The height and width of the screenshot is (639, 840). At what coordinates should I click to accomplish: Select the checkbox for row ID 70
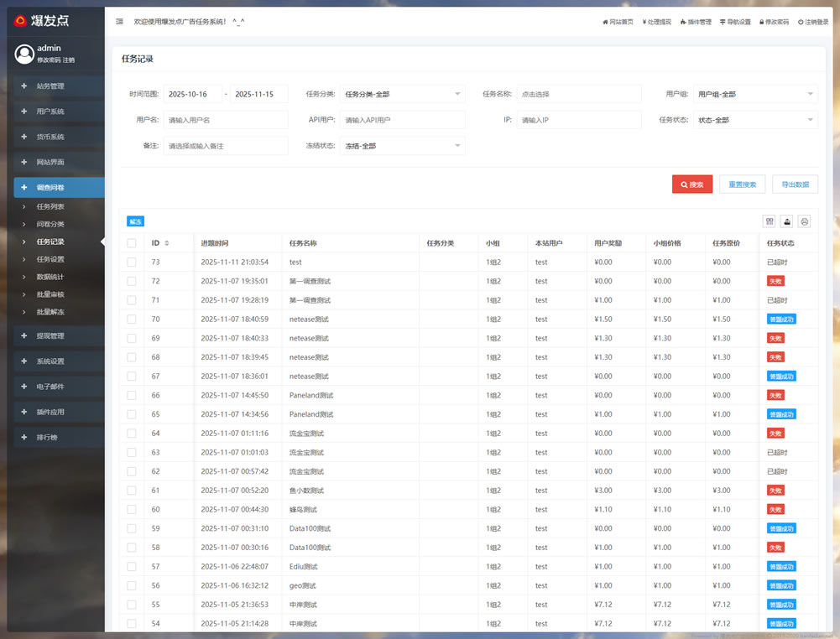[132, 319]
